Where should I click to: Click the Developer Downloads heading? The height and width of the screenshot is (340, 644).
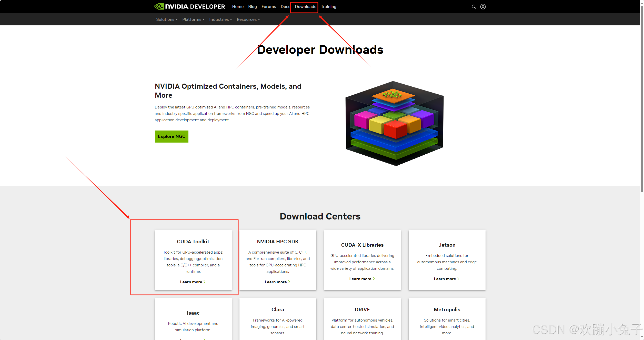click(x=320, y=50)
